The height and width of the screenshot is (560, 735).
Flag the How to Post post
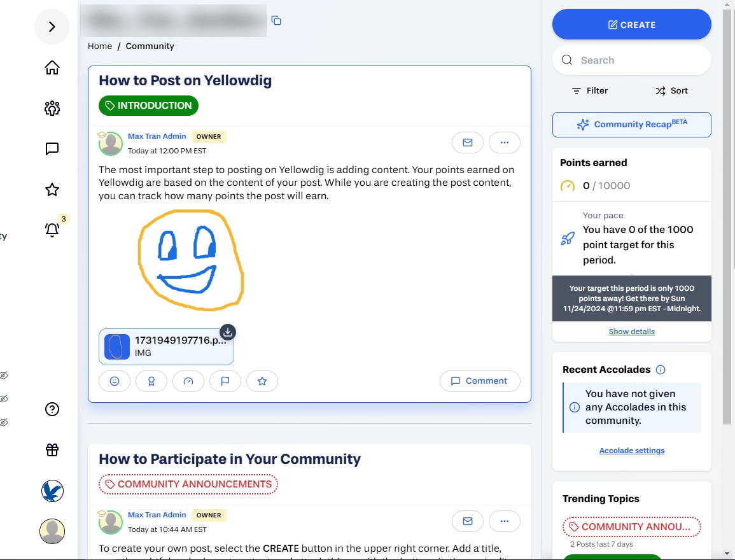(225, 381)
